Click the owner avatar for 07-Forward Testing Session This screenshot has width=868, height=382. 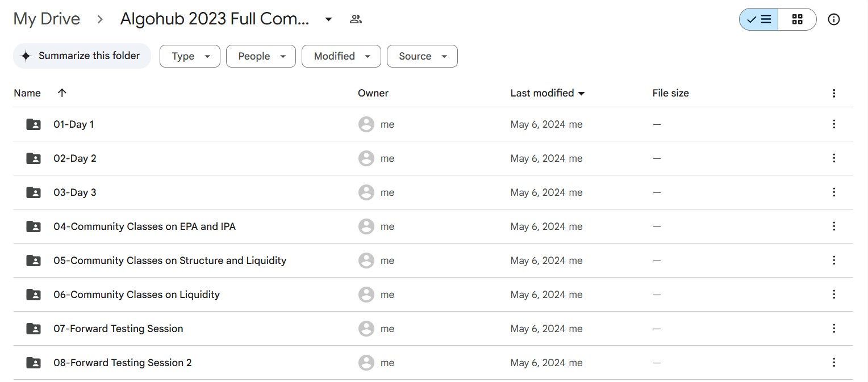(x=366, y=329)
